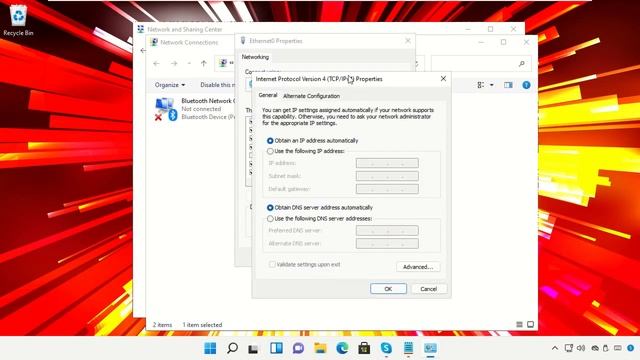This screenshot has width=640, height=360.
Task: Close the Internet Protocol Version 4 dialog
Action: tap(443, 78)
